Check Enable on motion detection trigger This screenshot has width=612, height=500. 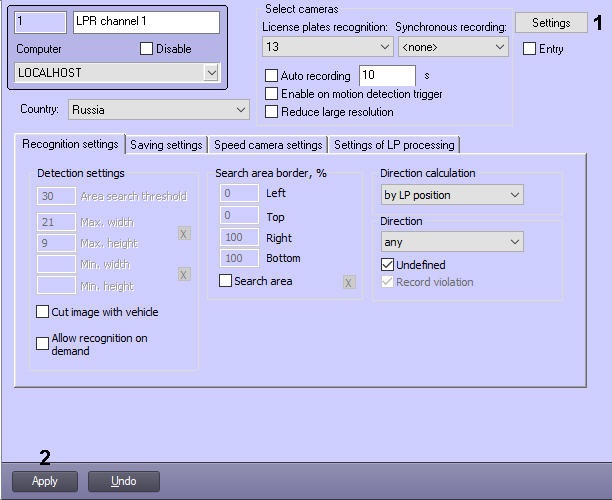(x=272, y=94)
